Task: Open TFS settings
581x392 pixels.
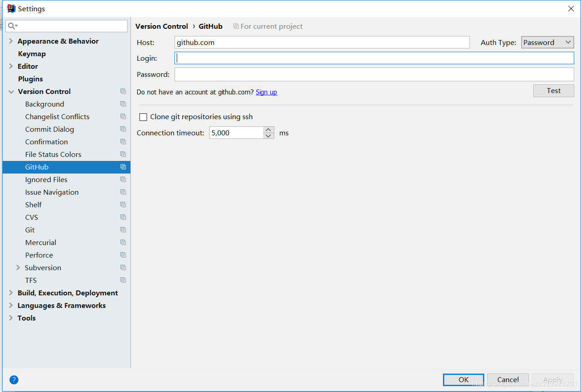Action: (x=31, y=280)
